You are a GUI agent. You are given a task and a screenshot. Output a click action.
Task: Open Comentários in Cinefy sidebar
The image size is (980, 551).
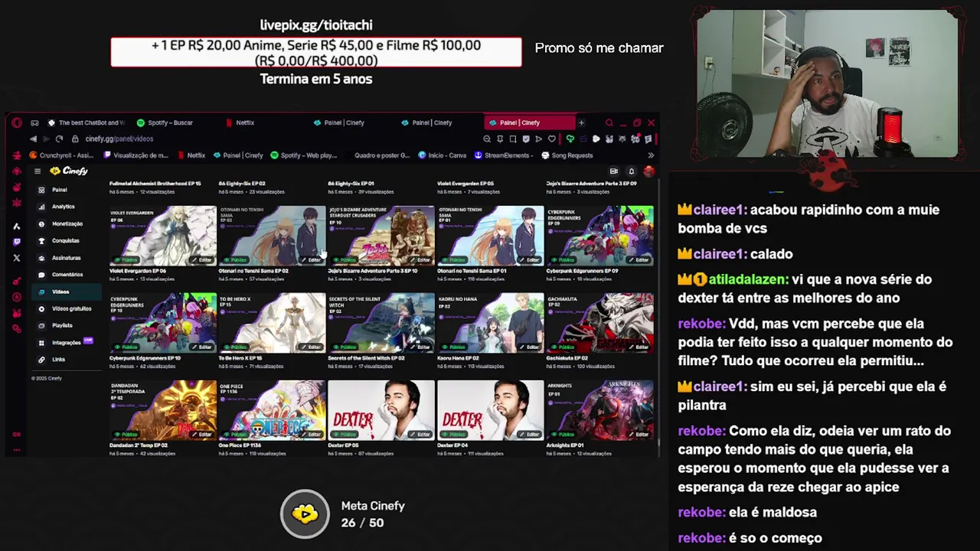pyautogui.click(x=67, y=275)
